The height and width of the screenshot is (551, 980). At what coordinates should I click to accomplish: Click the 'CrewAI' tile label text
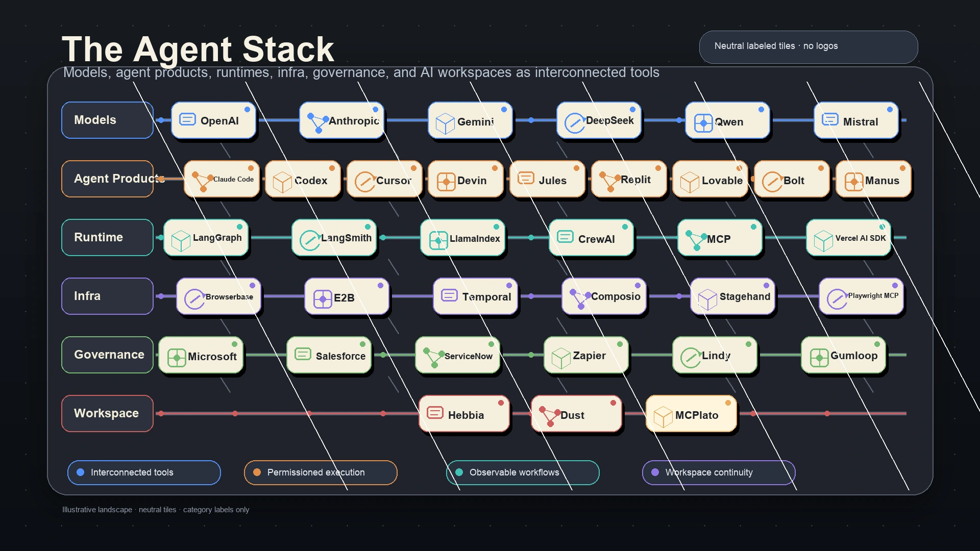pyautogui.click(x=596, y=239)
